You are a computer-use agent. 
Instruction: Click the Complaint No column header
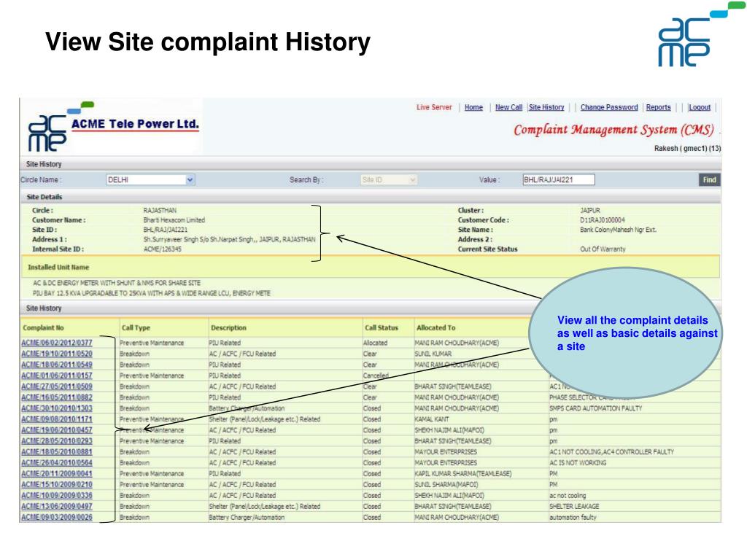click(43, 328)
